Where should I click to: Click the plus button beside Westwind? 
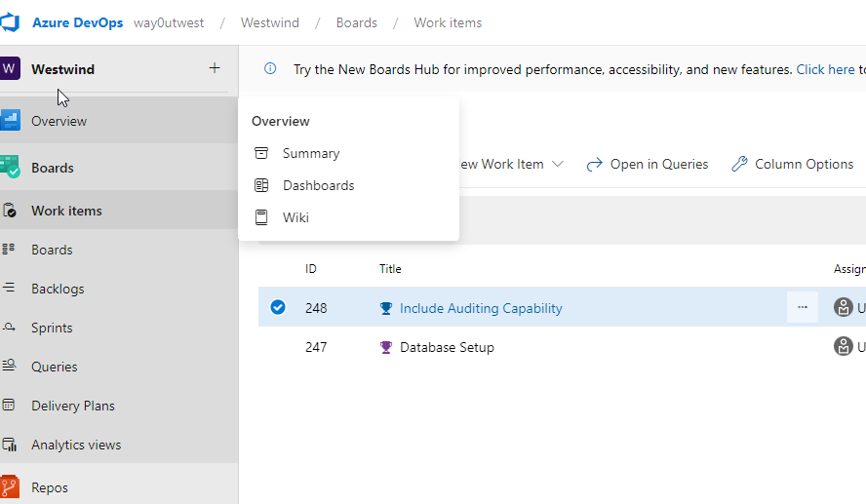coord(215,68)
